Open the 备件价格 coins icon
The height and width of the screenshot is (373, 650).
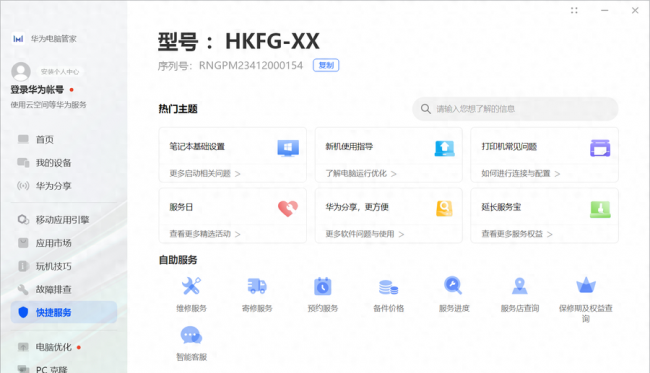[x=388, y=287]
